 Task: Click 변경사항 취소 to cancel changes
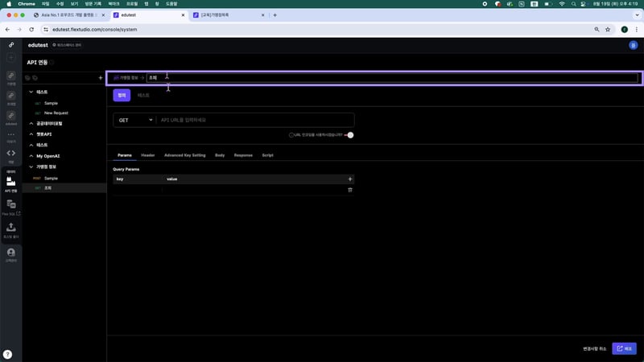click(594, 348)
